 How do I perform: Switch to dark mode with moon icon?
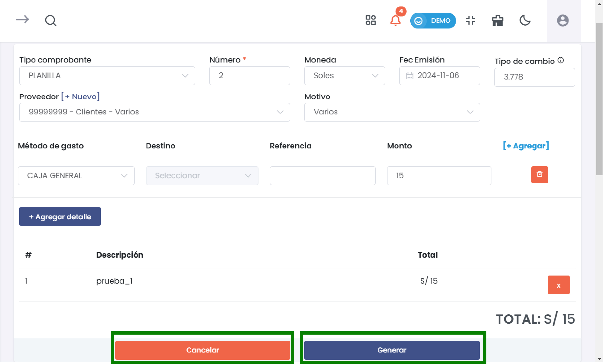[525, 20]
